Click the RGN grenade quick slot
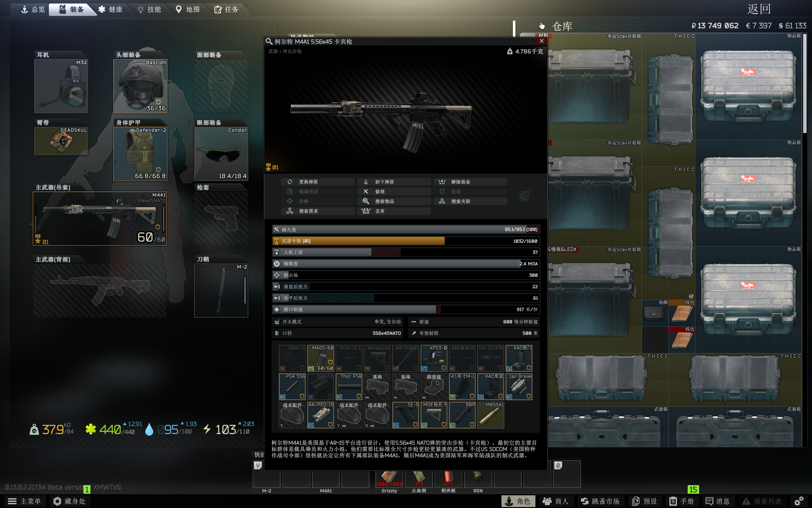This screenshot has width=812, height=508. tap(478, 479)
